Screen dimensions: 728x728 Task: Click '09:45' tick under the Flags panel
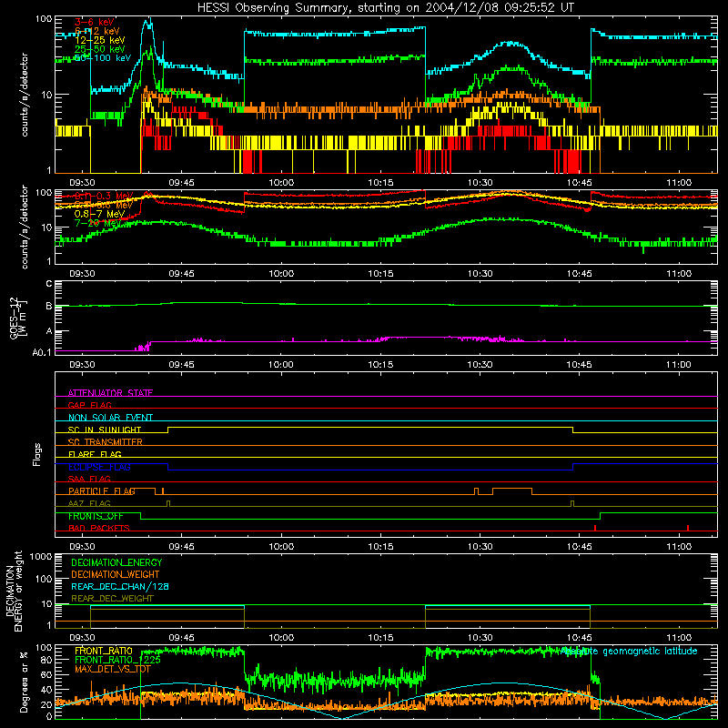tap(181, 547)
